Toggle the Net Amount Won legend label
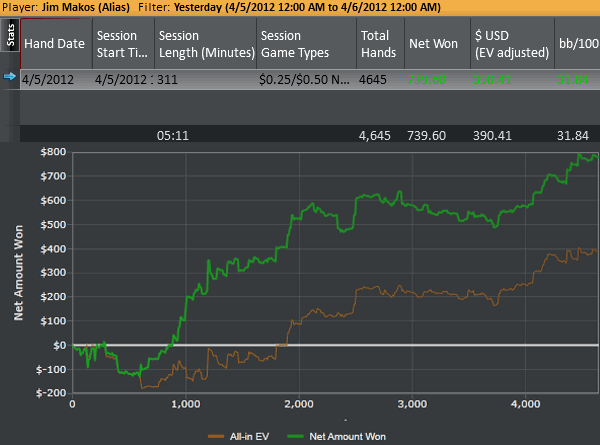Image resolution: width=600 pixels, height=445 pixels. [347, 437]
